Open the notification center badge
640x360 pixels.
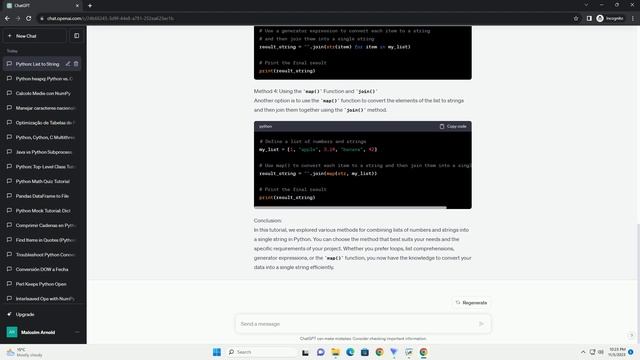tap(631, 352)
